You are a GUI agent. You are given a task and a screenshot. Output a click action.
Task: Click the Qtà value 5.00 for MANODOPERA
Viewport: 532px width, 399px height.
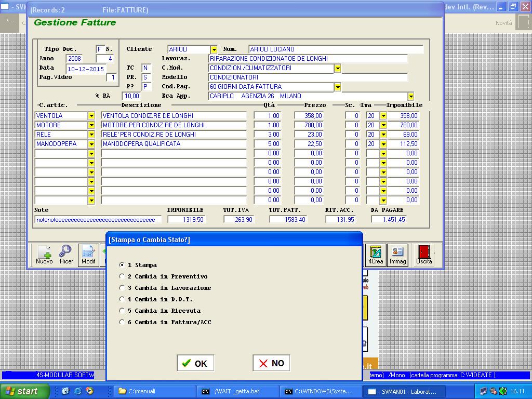pos(268,144)
